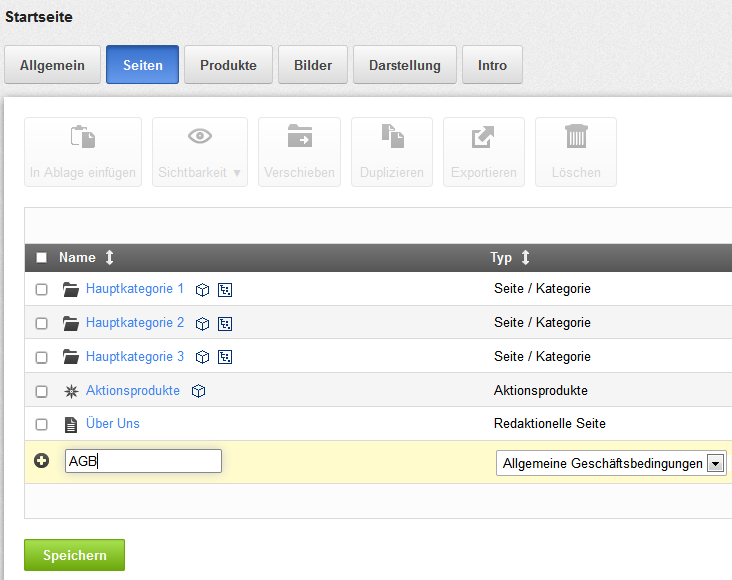Tick the checkbox for Hauptkategorie 1
732x580 pixels.
[x=42, y=290]
